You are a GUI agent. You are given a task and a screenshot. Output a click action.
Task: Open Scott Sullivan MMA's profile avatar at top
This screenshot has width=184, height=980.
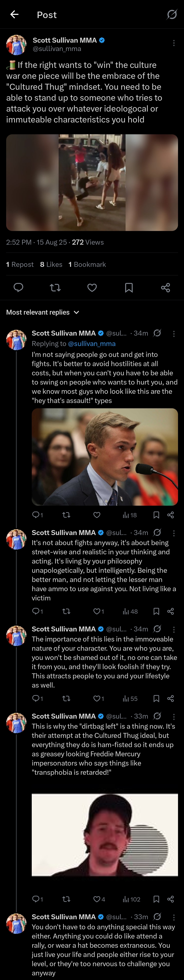tap(16, 45)
